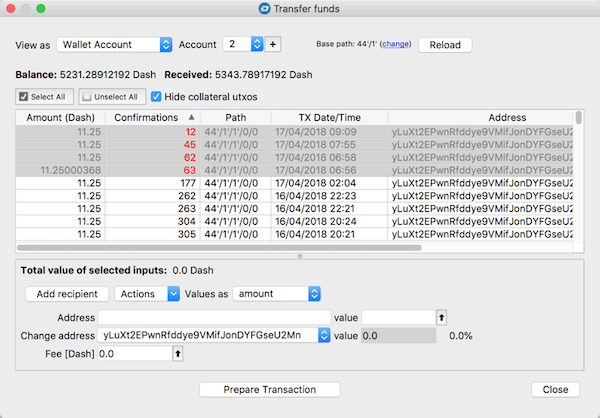Click the 0.0% change percentage text
Screen dimensions: 600x418
[x=461, y=336]
